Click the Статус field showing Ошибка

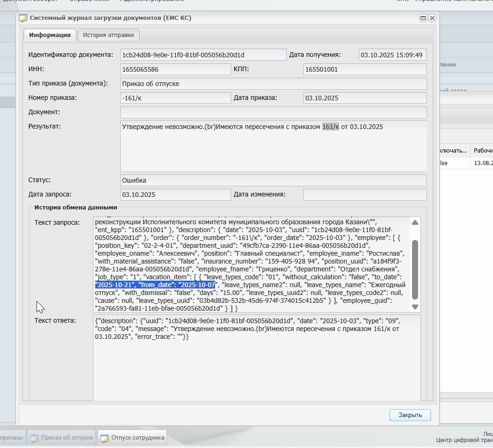[x=273, y=180]
